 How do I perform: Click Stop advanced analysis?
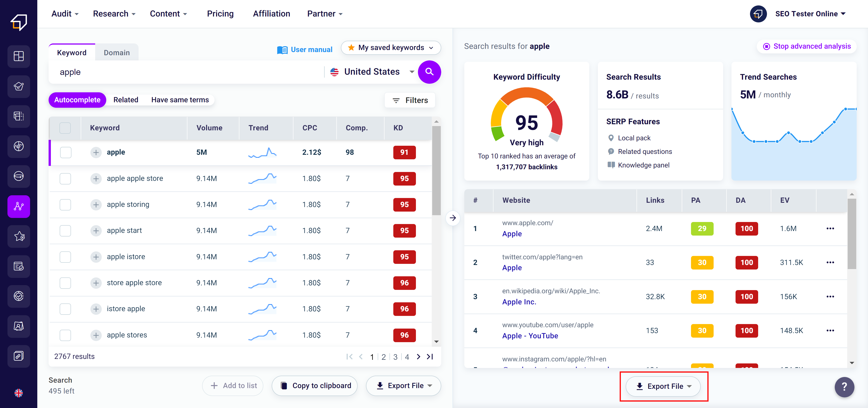[x=807, y=47]
